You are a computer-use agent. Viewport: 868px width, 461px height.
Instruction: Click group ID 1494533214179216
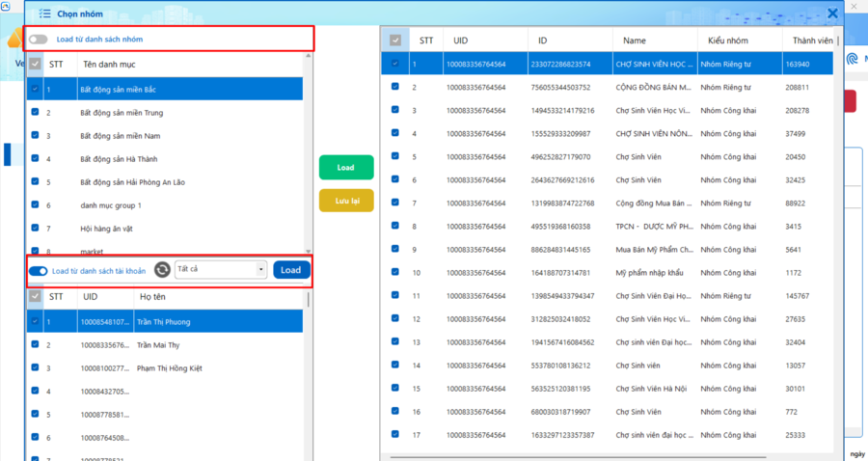coord(562,110)
